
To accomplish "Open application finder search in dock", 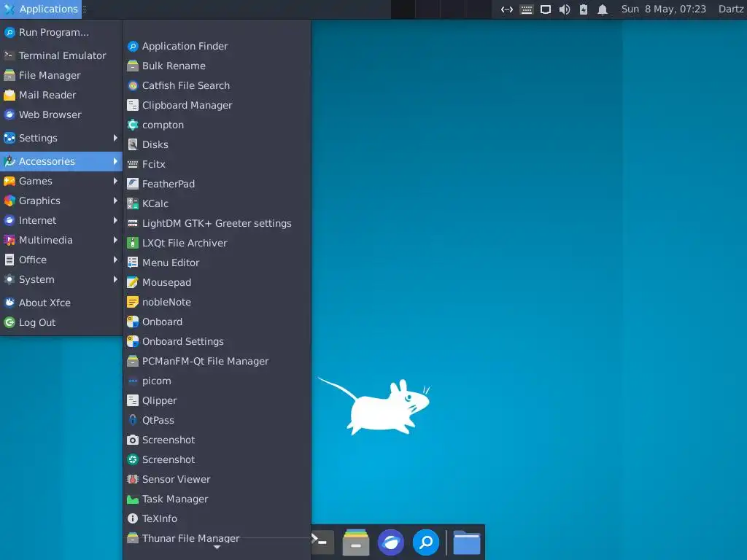I will click(x=426, y=542).
